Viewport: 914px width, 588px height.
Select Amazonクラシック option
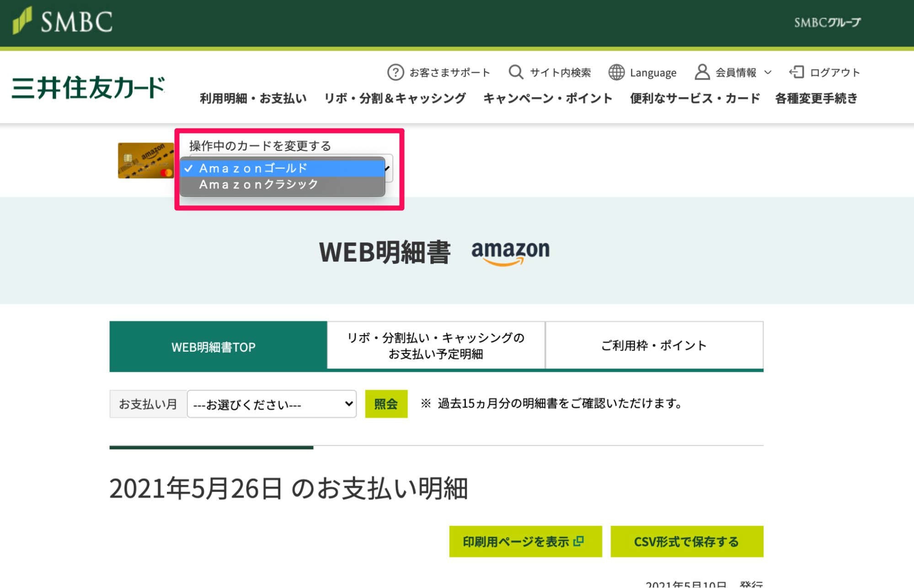pyautogui.click(x=283, y=184)
